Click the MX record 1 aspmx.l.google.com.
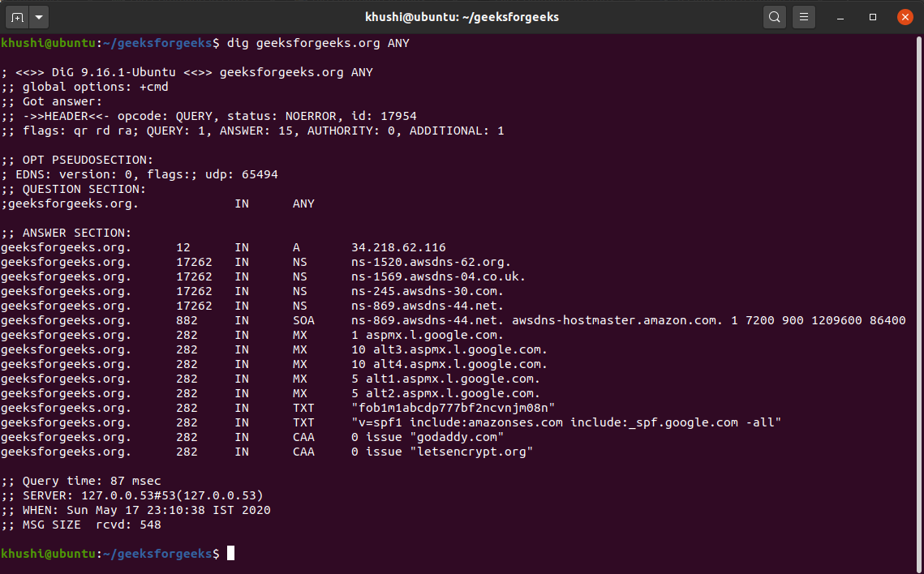The height and width of the screenshot is (574, 924). pyautogui.click(x=428, y=335)
